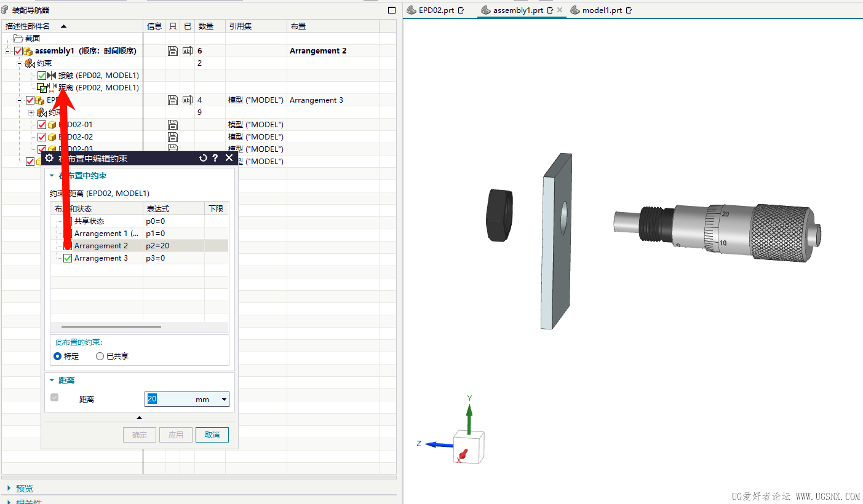Select the 特定 radio option
Screen dimensions: 863x504
pos(58,356)
